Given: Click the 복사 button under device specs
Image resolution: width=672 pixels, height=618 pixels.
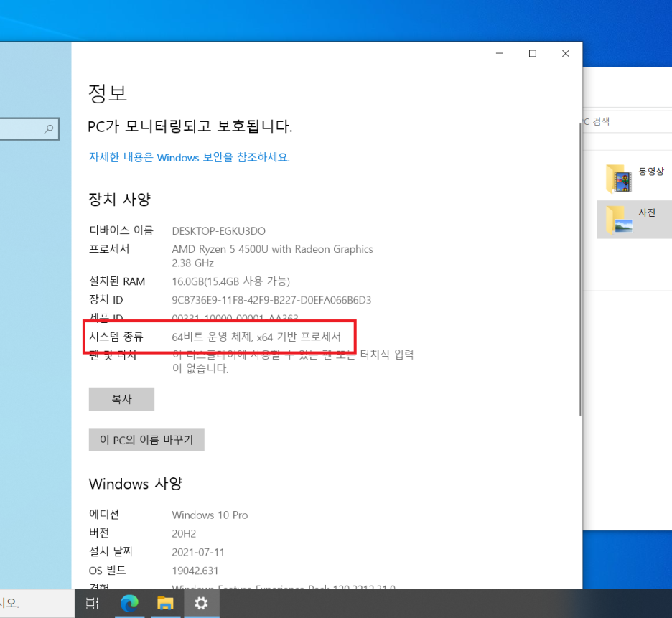Looking at the screenshot, I should pos(122,399).
